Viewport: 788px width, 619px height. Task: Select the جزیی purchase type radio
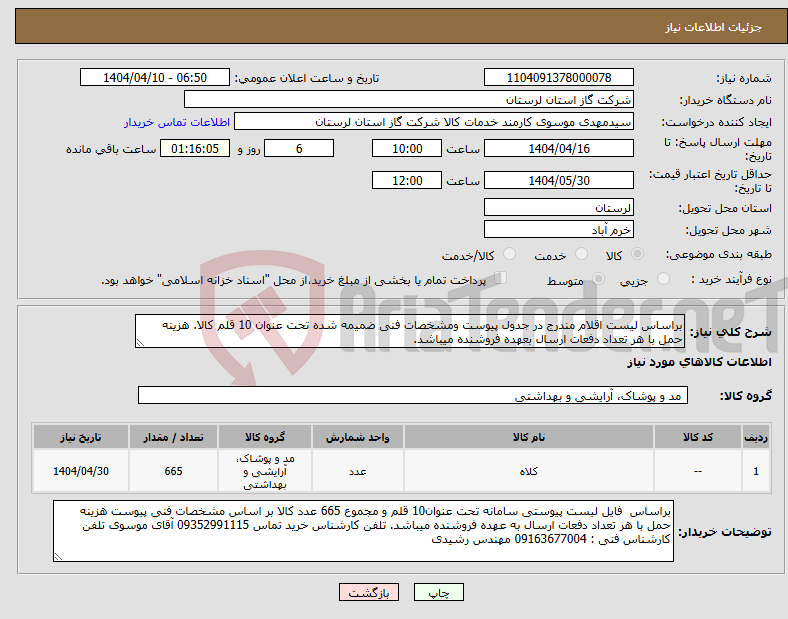pyautogui.click(x=663, y=279)
